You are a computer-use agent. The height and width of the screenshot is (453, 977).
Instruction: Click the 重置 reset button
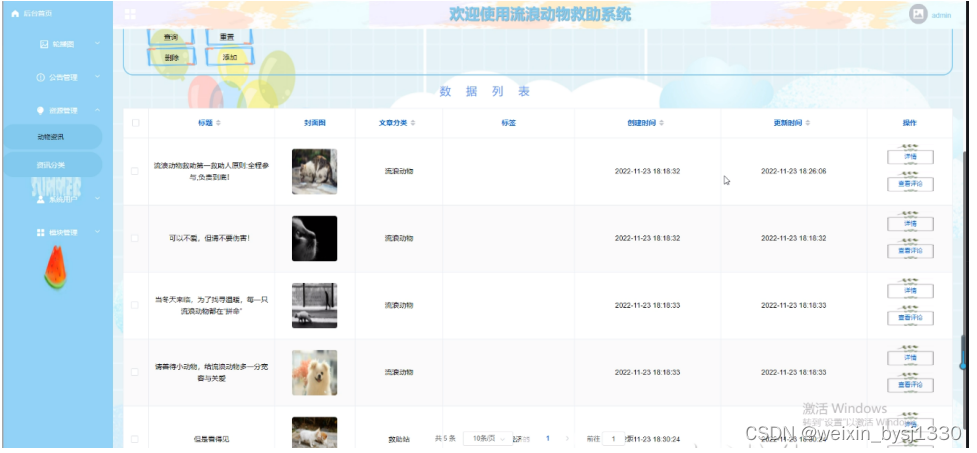pos(228,37)
